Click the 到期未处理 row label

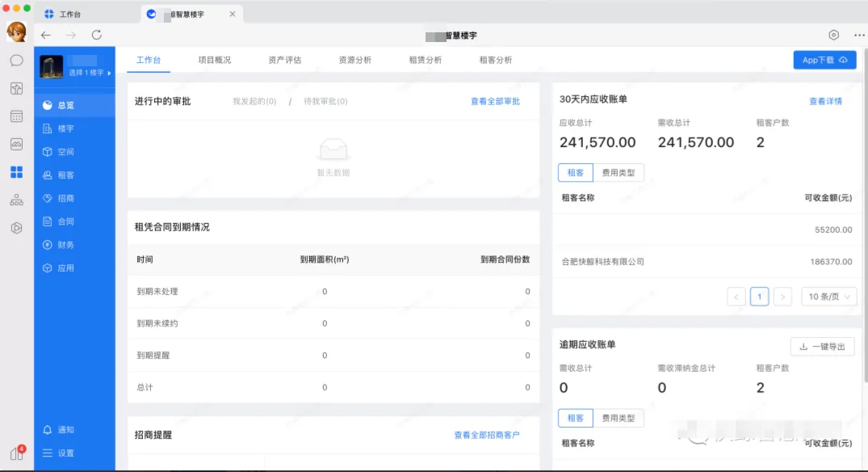[x=157, y=292]
